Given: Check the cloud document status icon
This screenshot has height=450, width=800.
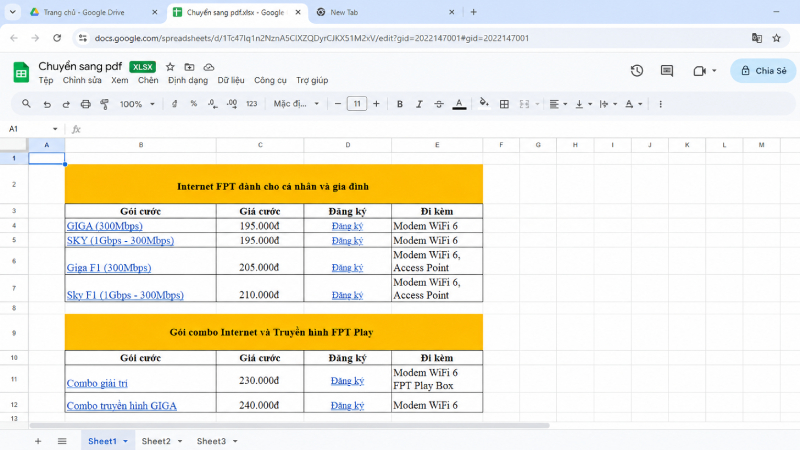Looking at the screenshot, I should tap(209, 67).
